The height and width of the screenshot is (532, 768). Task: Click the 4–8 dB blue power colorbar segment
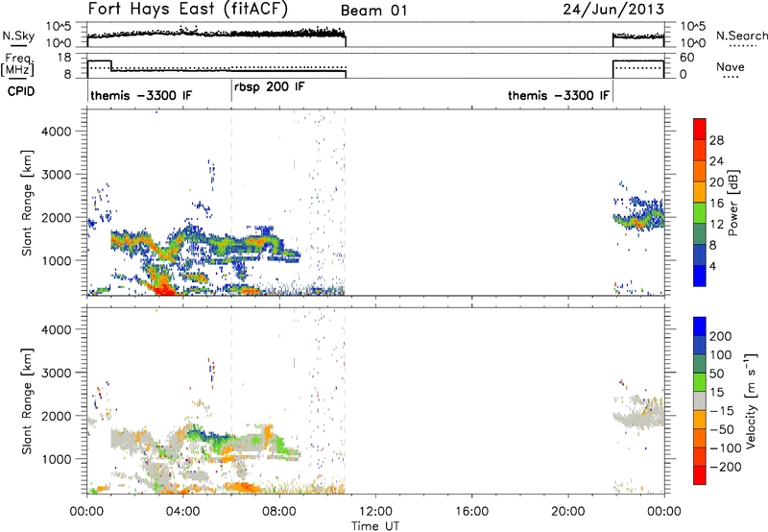point(700,255)
